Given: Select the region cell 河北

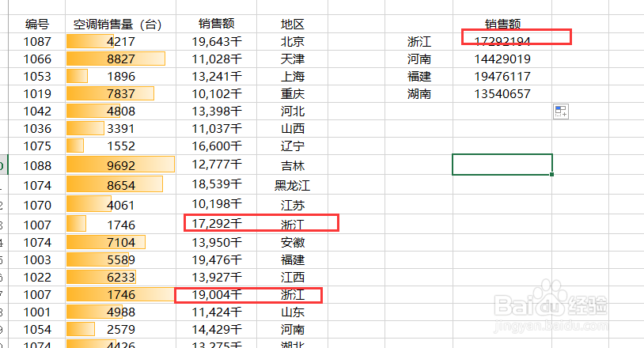Looking at the screenshot, I should (293, 112).
